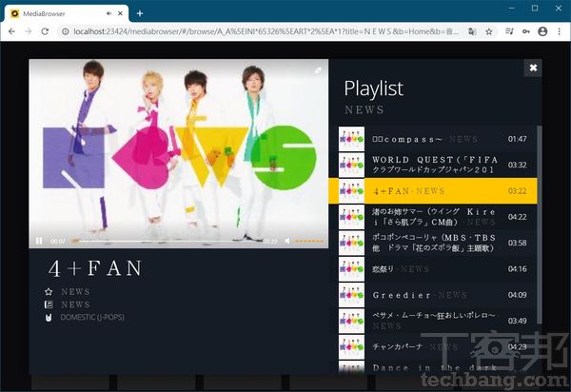Click the star artist icon beside NEWS

[49, 291]
